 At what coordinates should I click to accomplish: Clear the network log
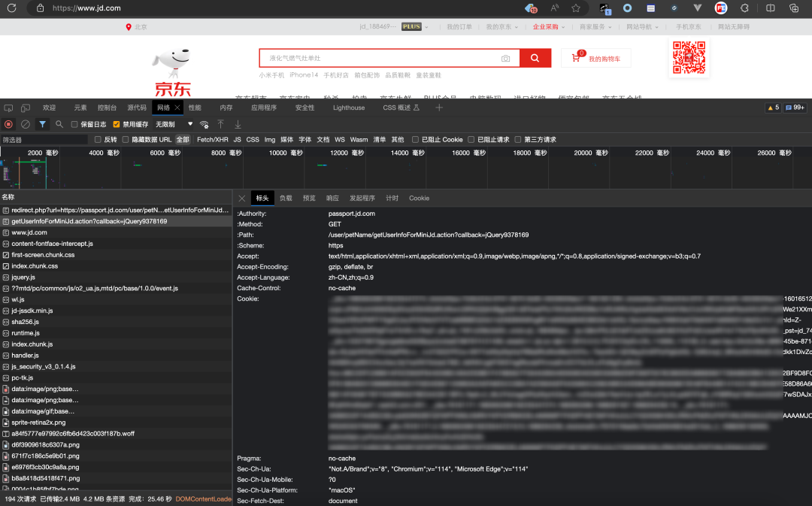pos(26,124)
